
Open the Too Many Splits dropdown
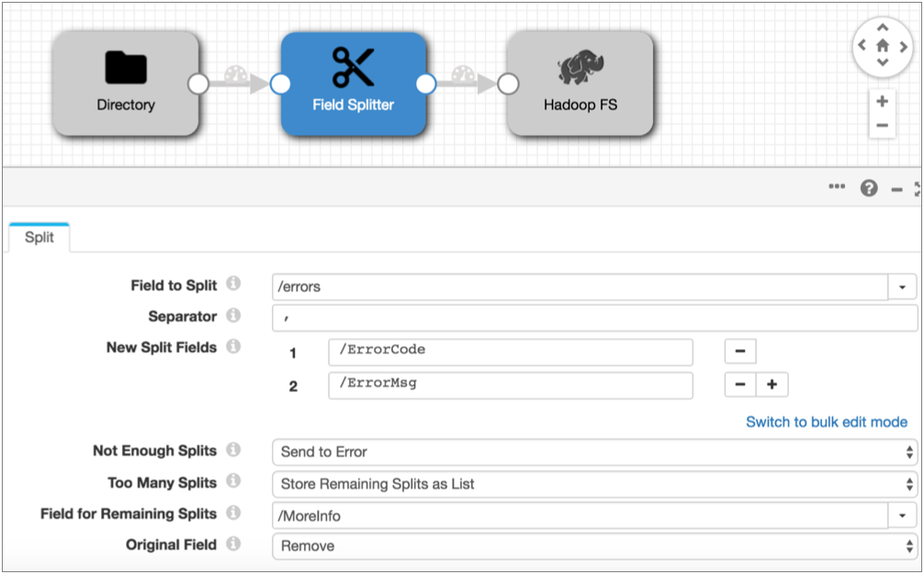coord(593,484)
